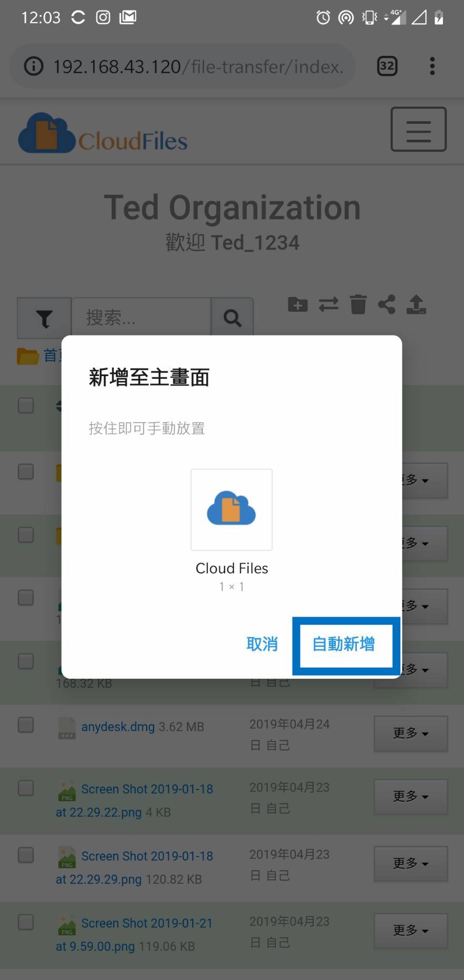The image size is (464, 980).
Task: Check the box beside anydesk.dmg
Action: pyautogui.click(x=26, y=725)
